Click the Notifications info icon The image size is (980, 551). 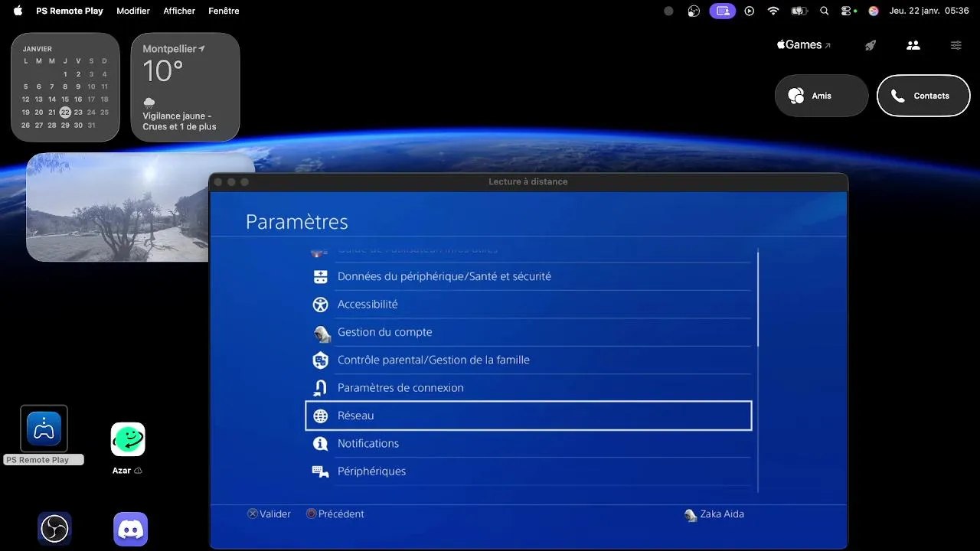321,444
